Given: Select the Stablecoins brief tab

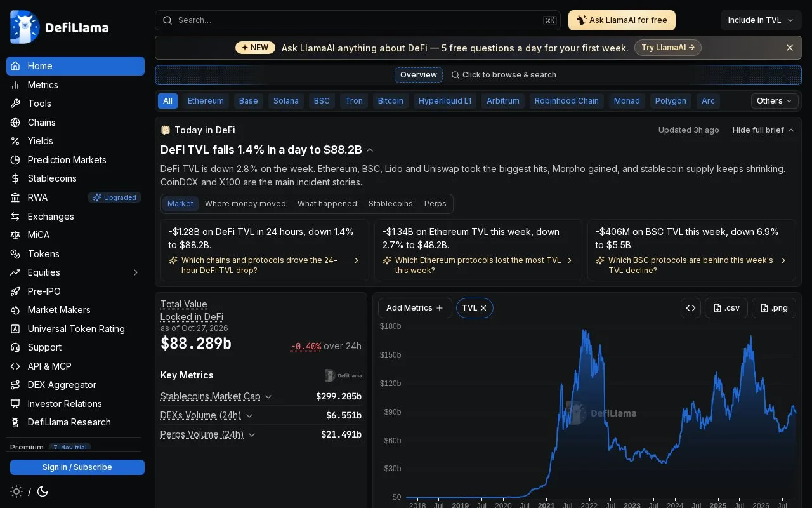Looking at the screenshot, I should 391,204.
